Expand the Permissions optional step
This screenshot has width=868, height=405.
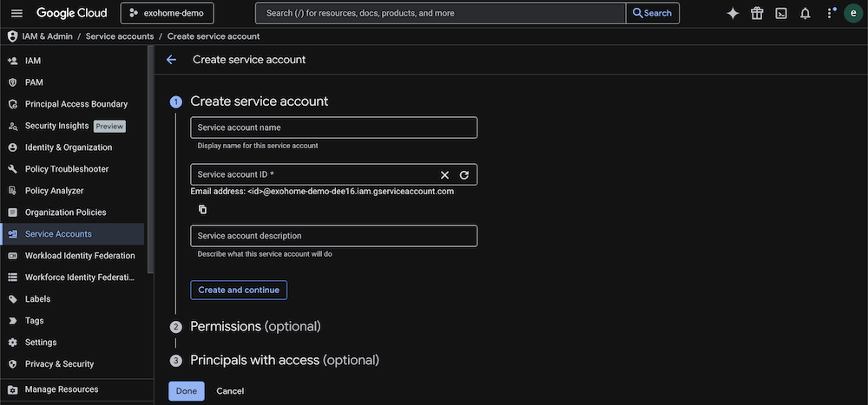(x=255, y=326)
